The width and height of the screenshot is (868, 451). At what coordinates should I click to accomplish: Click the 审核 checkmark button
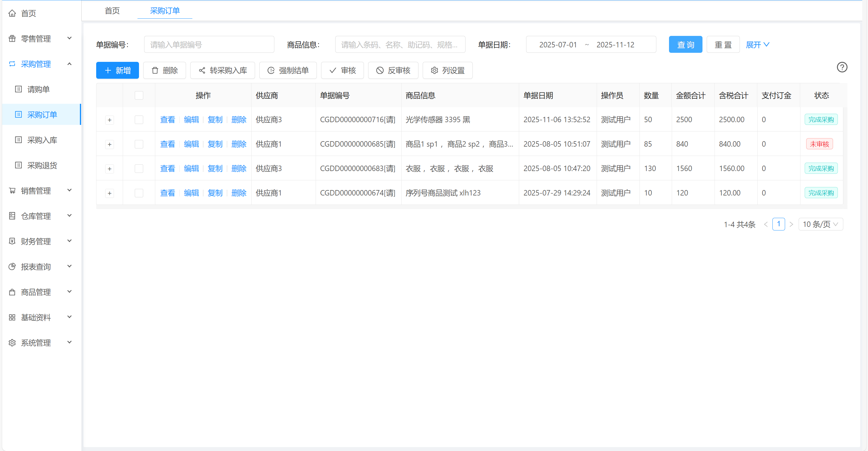click(x=342, y=71)
